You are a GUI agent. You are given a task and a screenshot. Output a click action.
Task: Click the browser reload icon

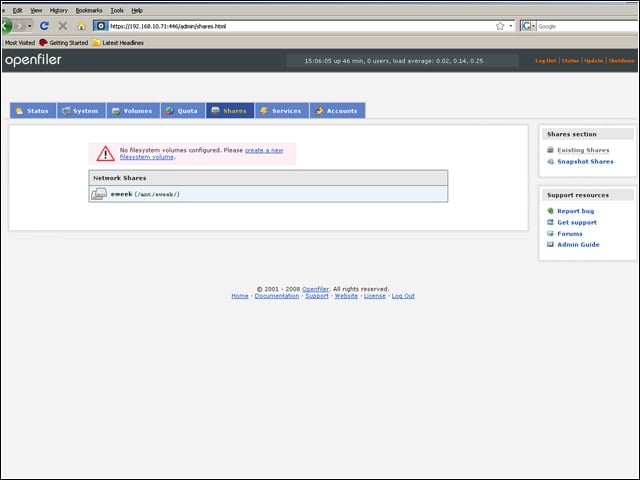click(44, 26)
